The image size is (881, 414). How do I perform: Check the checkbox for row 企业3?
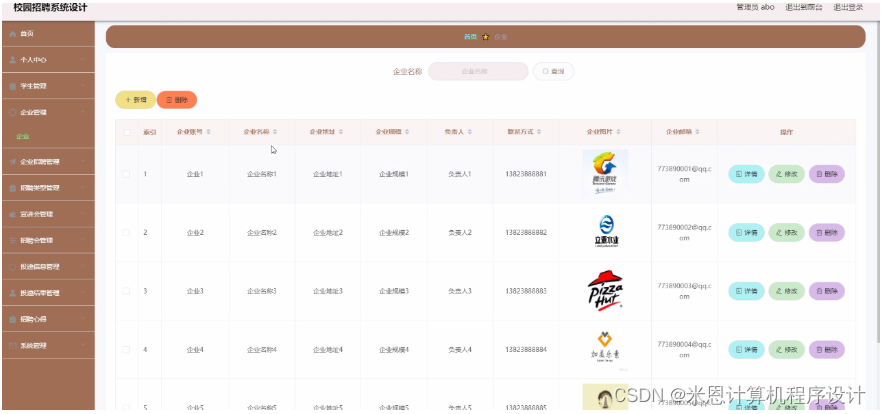[x=126, y=291]
